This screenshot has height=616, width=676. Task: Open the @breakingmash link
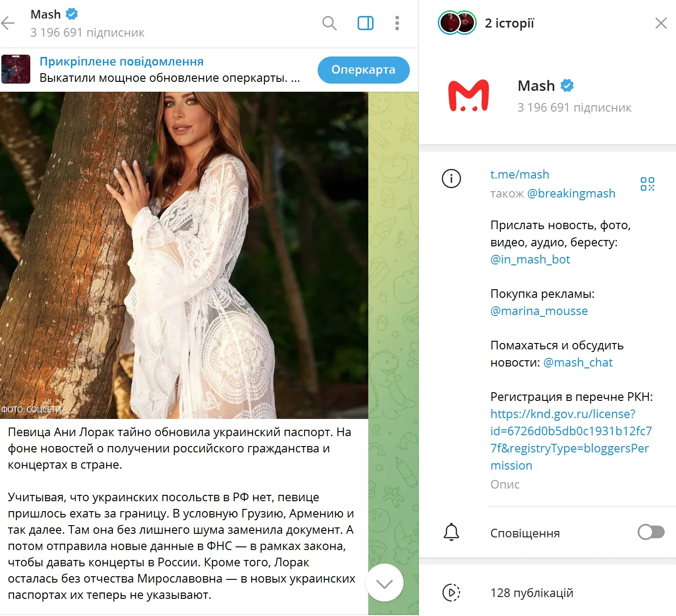pos(571,193)
